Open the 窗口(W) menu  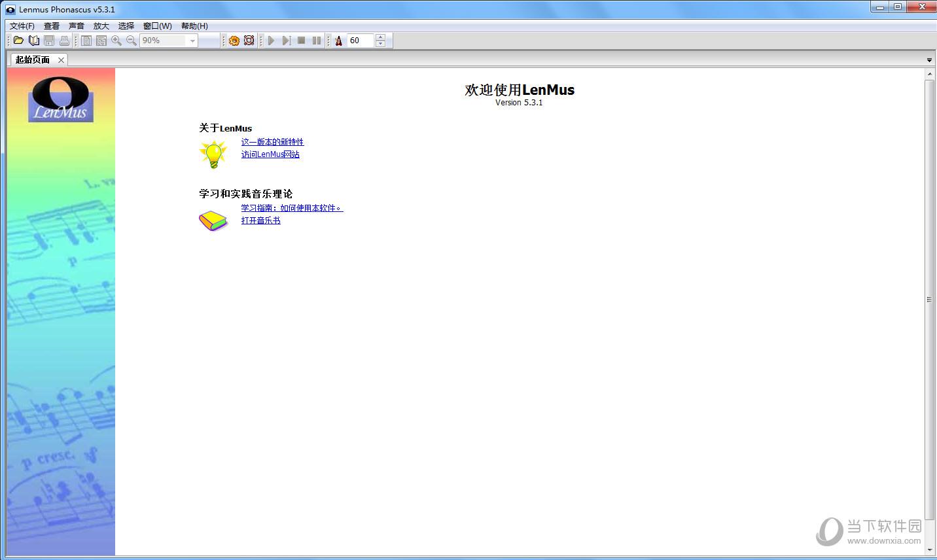click(158, 26)
